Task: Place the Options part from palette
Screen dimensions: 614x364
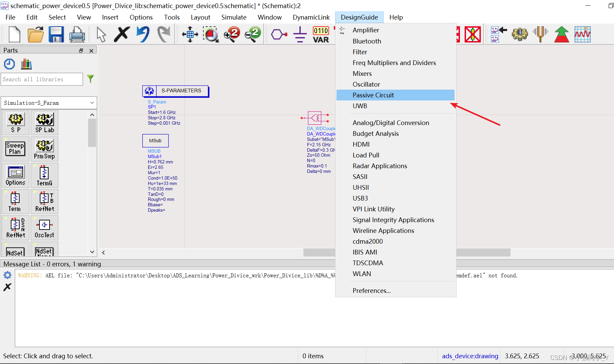Action: coord(16,175)
